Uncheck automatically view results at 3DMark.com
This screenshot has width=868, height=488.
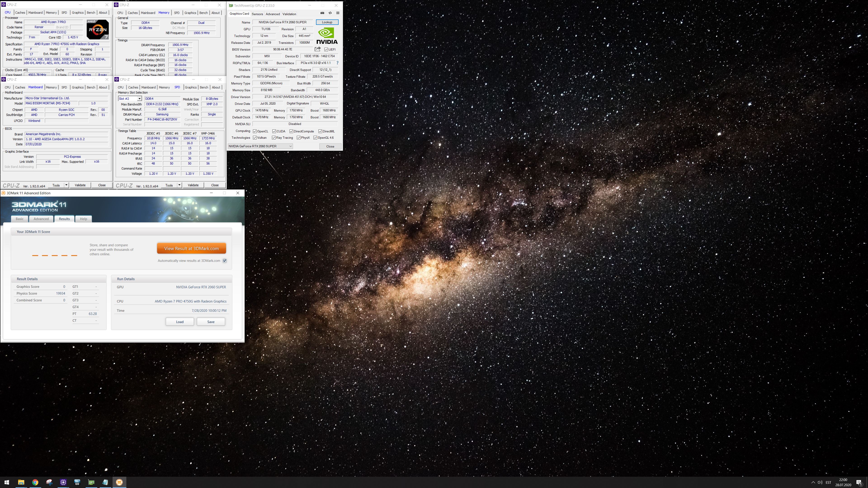click(225, 261)
